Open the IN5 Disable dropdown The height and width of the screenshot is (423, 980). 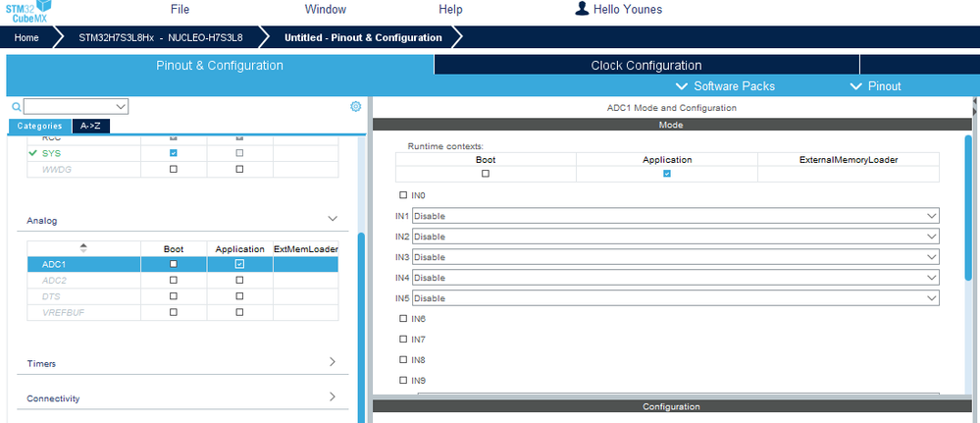(x=675, y=297)
